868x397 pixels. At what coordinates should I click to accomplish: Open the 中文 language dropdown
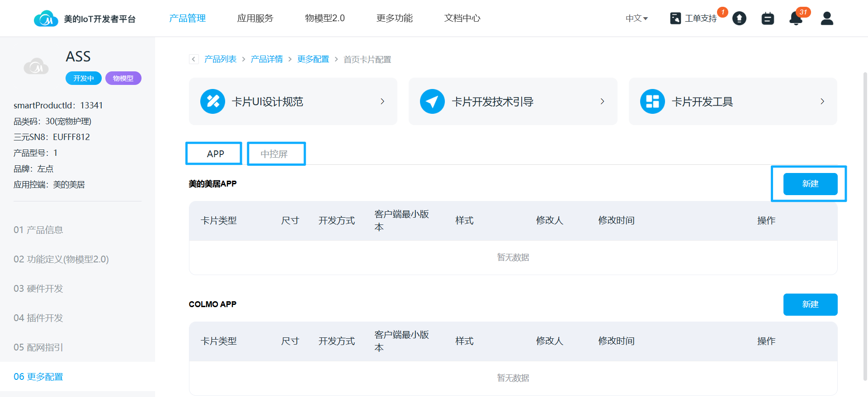pos(637,19)
